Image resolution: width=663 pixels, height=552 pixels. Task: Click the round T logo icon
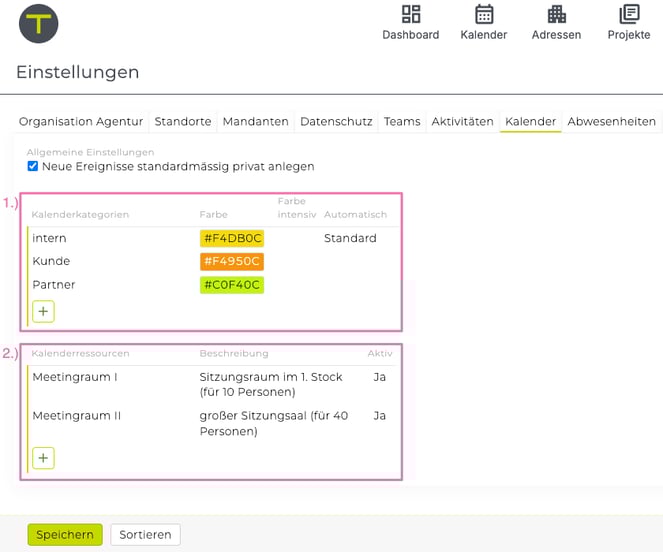[x=38, y=24]
